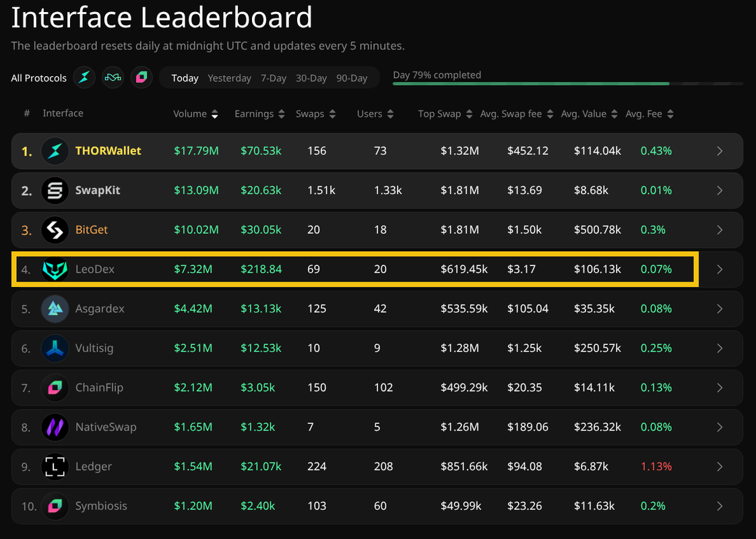Viewport: 756px width, 539px height.
Task: Open the THORWallet interface name
Action: (108, 151)
